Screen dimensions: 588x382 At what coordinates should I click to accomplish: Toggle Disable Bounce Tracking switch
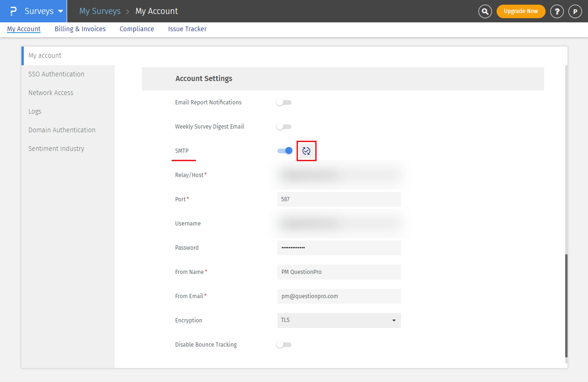pos(284,345)
